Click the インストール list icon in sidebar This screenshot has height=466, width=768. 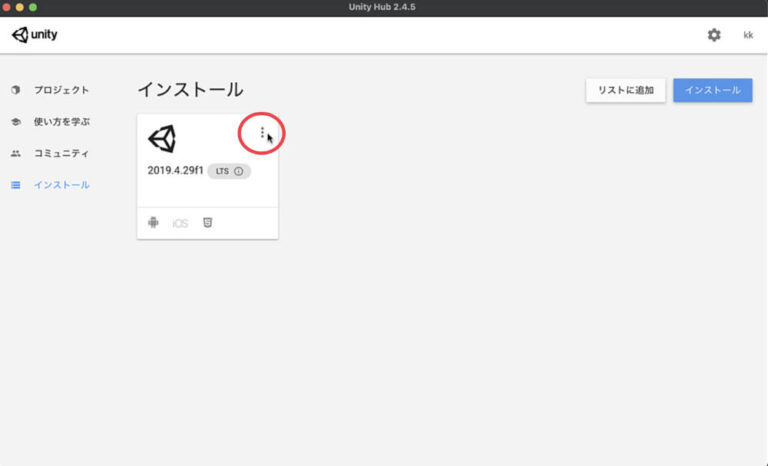pyautogui.click(x=16, y=185)
